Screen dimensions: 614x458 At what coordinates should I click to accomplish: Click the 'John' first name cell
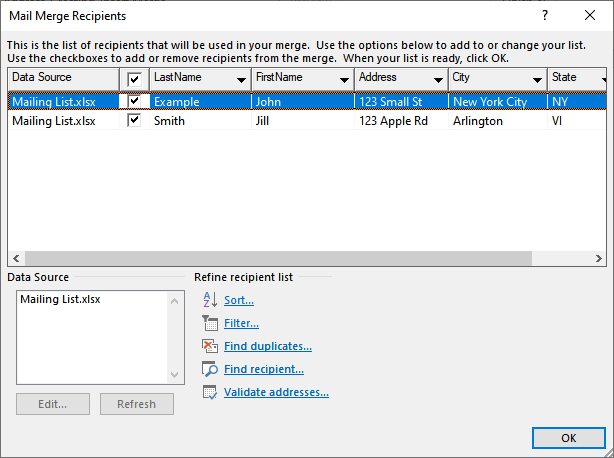[303, 101]
